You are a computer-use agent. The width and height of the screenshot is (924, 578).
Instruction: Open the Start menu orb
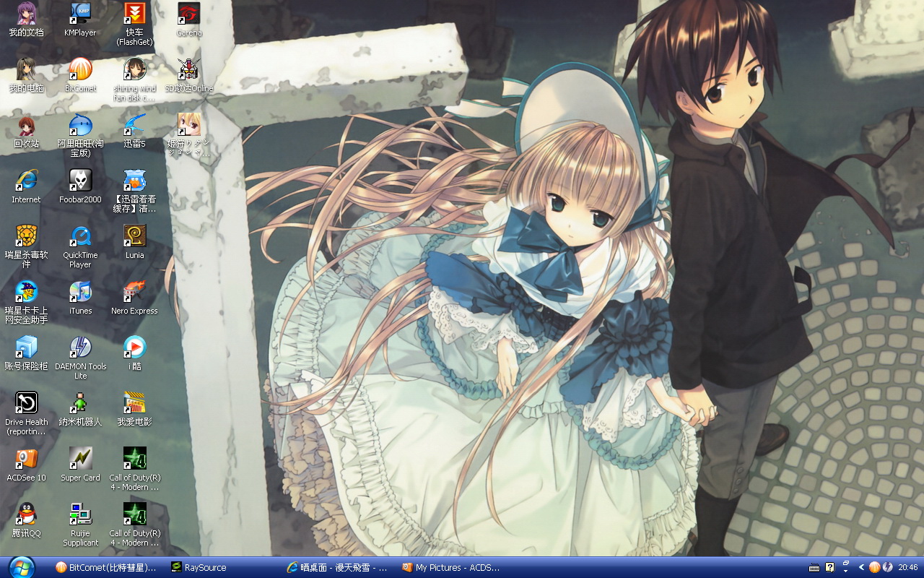click(x=22, y=567)
